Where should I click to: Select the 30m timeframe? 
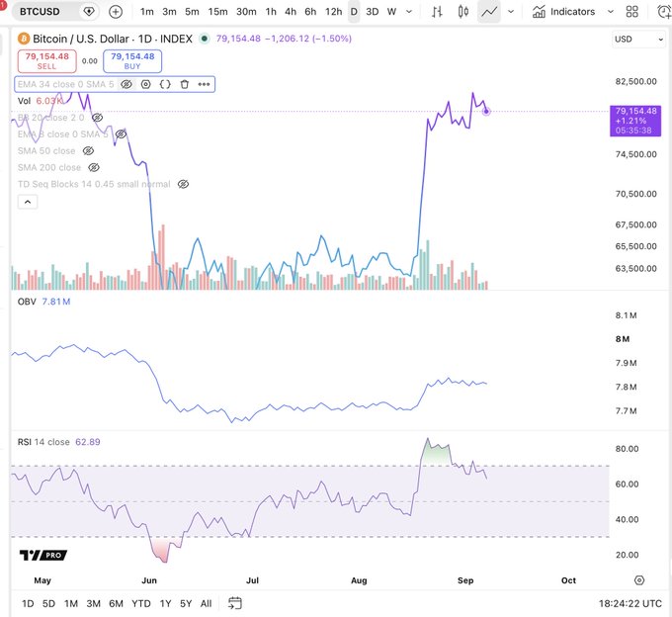coord(246,12)
